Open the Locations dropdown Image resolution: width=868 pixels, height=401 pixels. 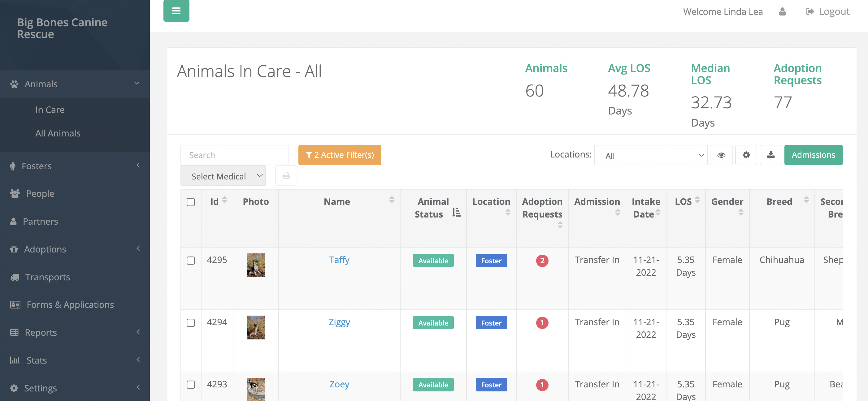pyautogui.click(x=651, y=155)
